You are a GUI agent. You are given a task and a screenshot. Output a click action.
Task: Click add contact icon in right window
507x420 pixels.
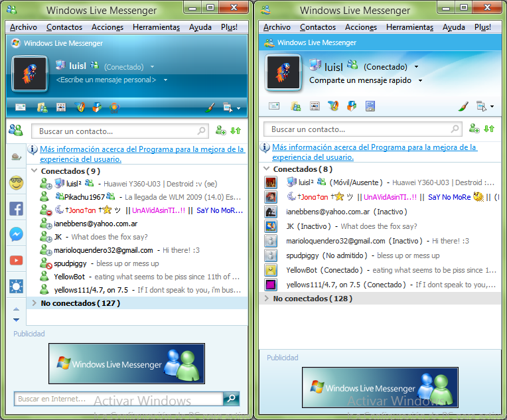coord(474,128)
